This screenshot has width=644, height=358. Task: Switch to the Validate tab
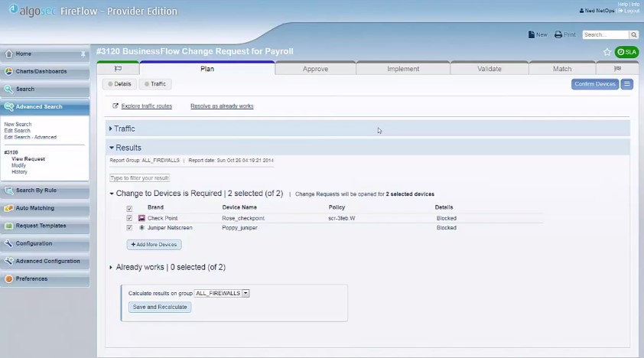490,69
